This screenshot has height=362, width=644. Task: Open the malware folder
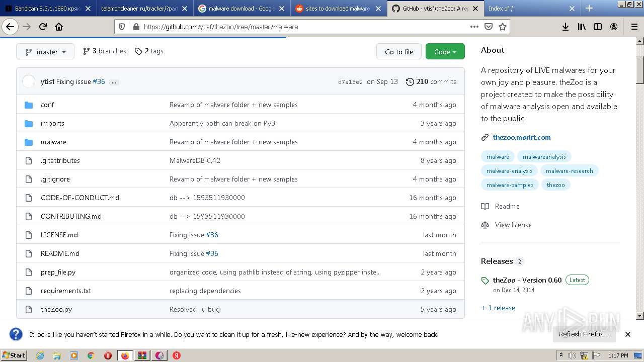point(53,142)
